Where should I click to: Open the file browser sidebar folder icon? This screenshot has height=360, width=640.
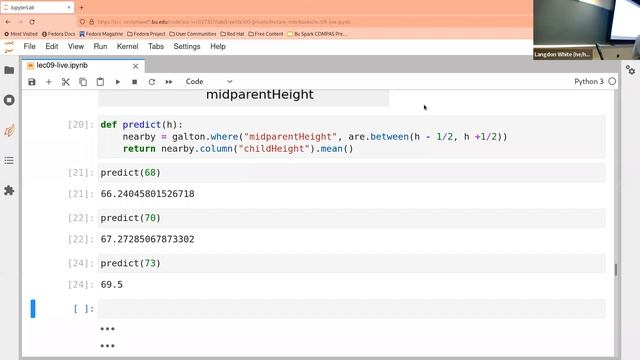click(9, 70)
